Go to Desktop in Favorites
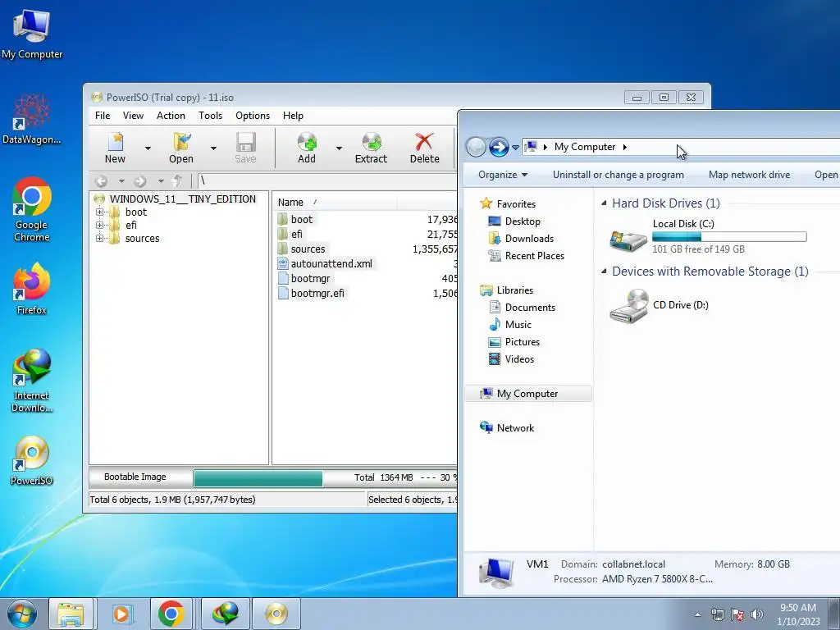Image resolution: width=840 pixels, height=630 pixels. coord(523,221)
